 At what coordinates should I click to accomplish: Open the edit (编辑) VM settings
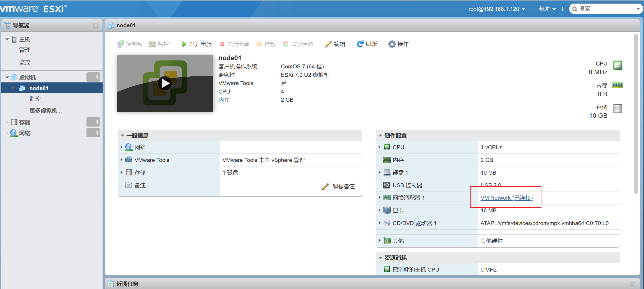[335, 44]
